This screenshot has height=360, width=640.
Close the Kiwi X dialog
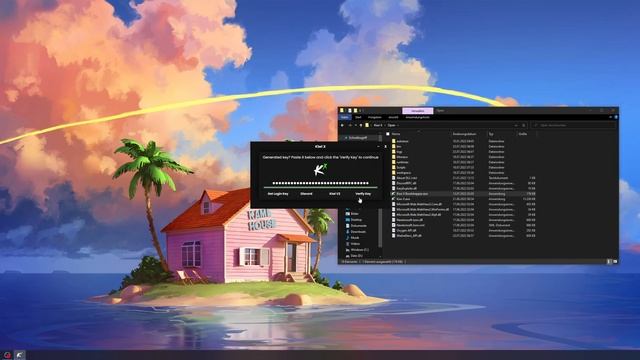[x=386, y=147]
